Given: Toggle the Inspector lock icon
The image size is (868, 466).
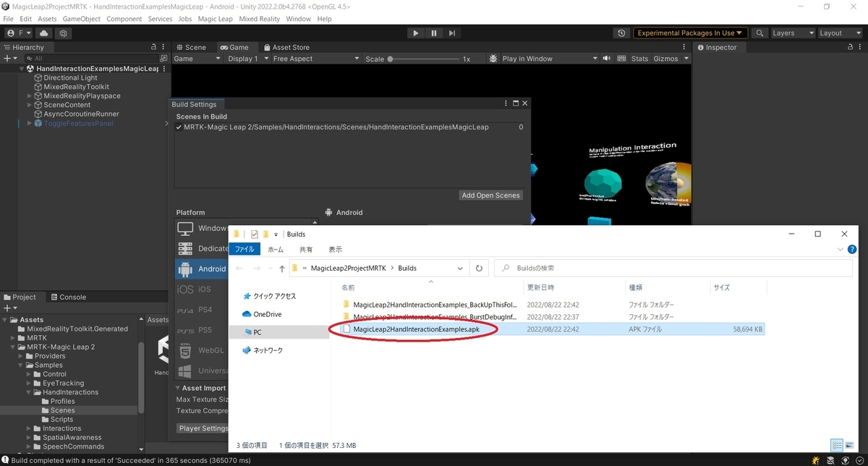Looking at the screenshot, I should (849, 47).
